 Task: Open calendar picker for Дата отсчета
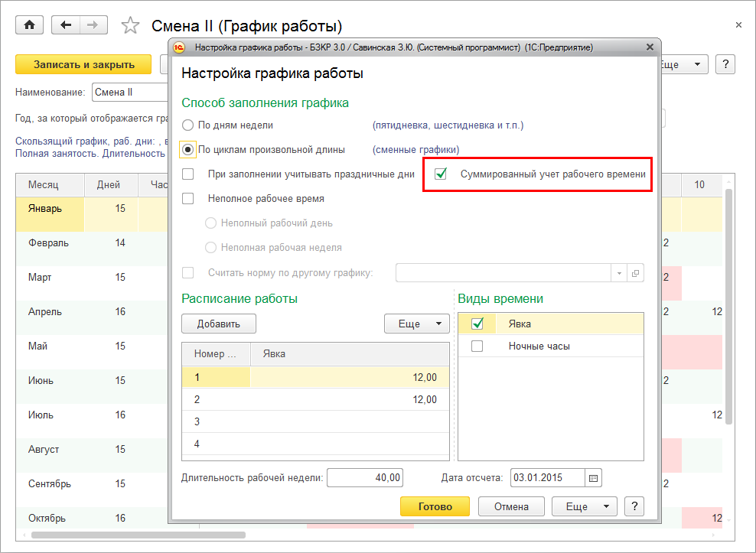[595, 478]
